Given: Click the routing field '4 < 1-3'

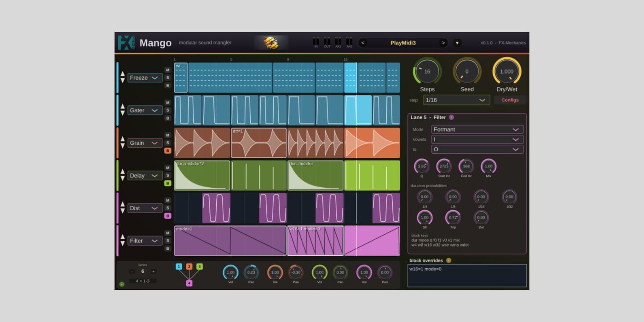Looking at the screenshot, I should [143, 281].
